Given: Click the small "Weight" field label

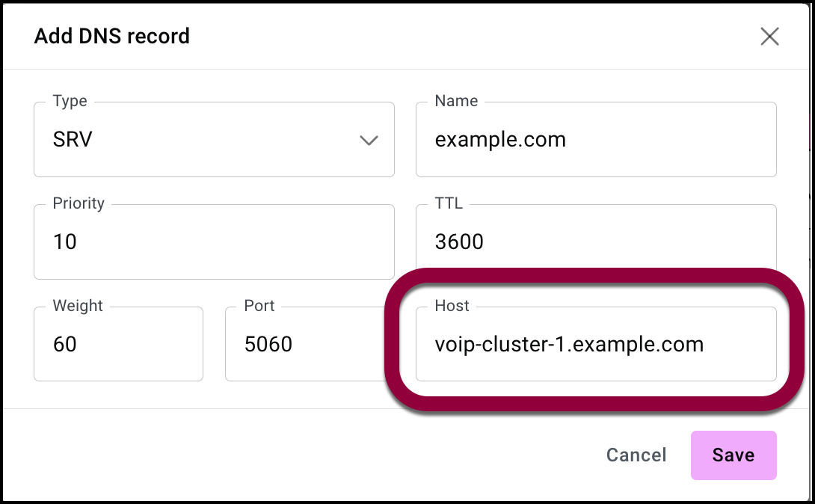Looking at the screenshot, I should tap(78, 306).
